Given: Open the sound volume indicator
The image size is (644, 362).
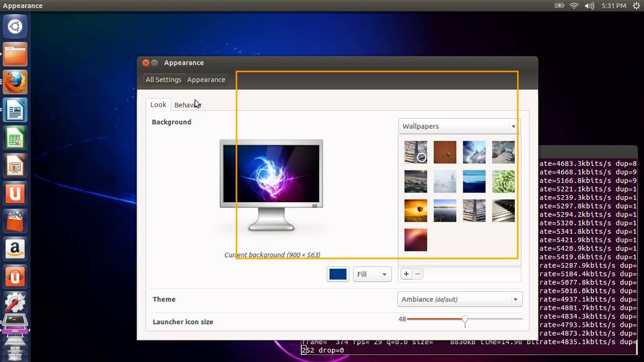Looking at the screenshot, I should (589, 6).
